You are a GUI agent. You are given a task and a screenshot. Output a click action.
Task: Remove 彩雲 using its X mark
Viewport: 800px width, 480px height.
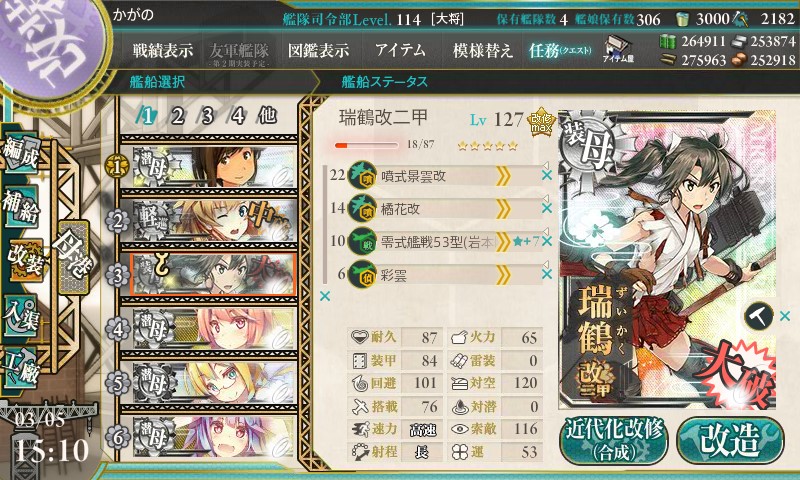point(547,274)
